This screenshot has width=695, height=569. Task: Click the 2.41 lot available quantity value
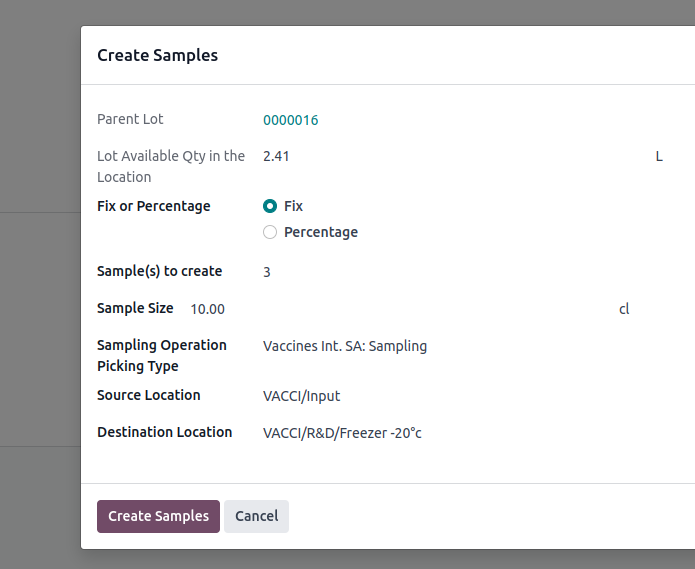pyautogui.click(x=277, y=156)
